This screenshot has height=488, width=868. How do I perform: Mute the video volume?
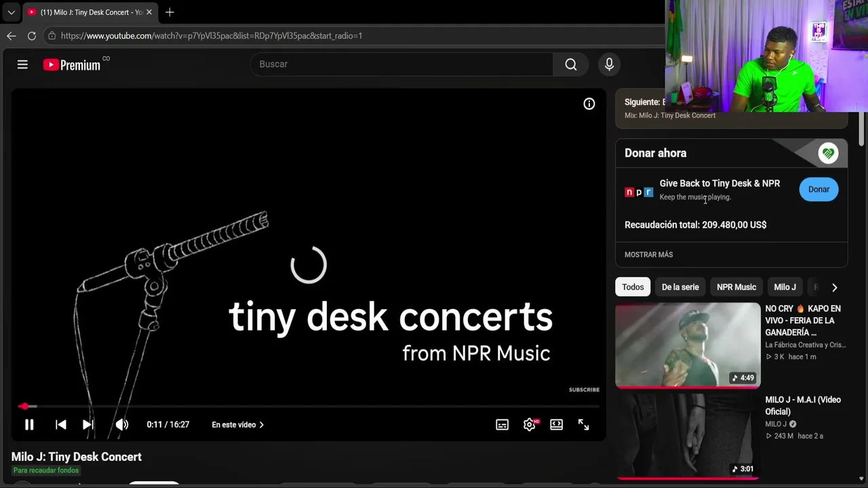[122, 425]
